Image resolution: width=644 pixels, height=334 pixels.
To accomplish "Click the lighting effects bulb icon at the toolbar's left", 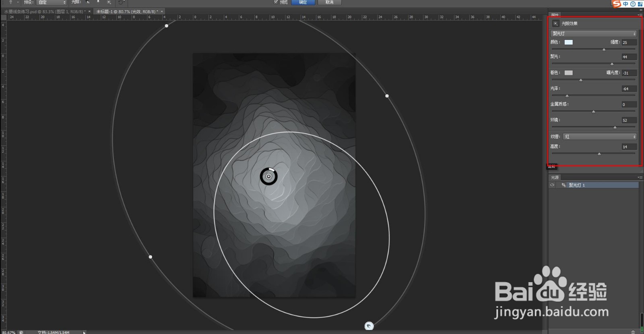I will point(11,2).
